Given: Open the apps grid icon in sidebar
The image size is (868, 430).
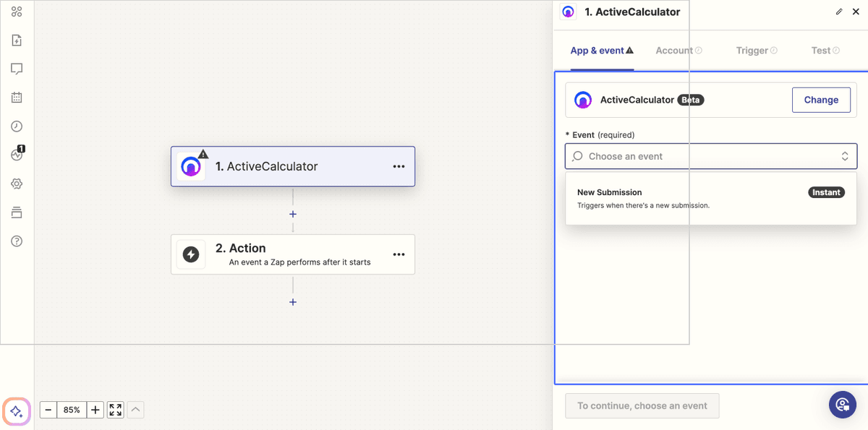Looking at the screenshot, I should [17, 12].
